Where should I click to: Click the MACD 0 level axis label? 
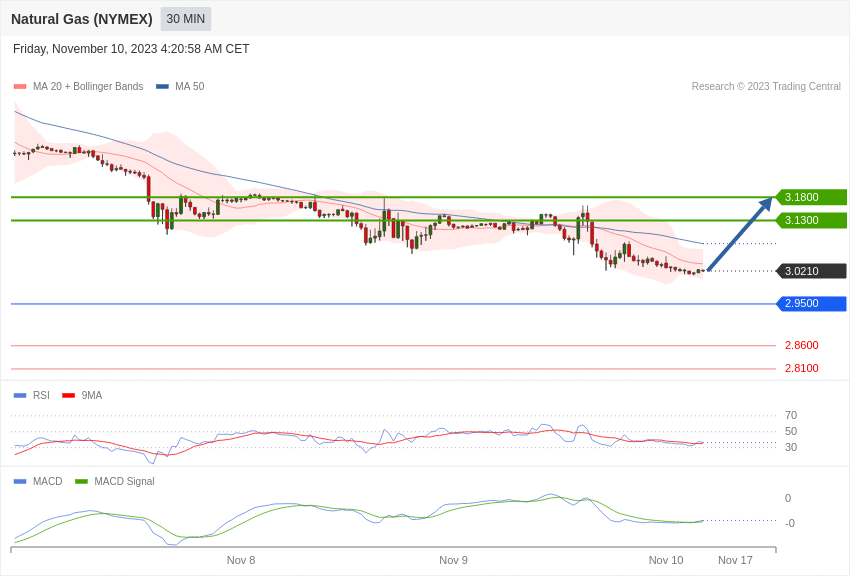click(x=788, y=499)
